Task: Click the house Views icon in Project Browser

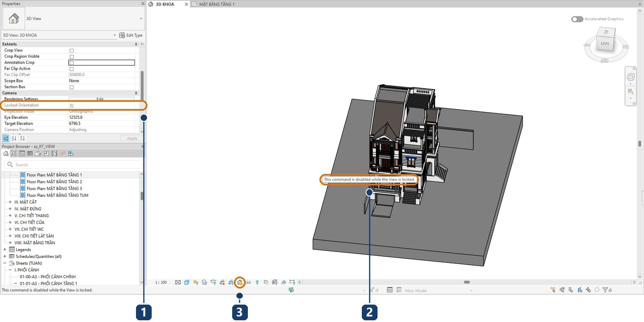Action: (x=6, y=154)
